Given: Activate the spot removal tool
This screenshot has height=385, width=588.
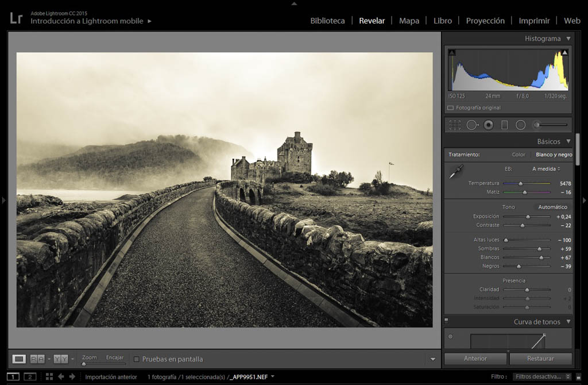Looking at the screenshot, I should pos(472,125).
